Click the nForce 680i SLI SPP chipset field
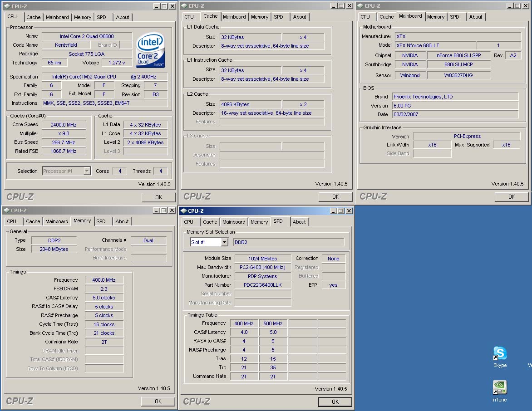 coord(459,55)
